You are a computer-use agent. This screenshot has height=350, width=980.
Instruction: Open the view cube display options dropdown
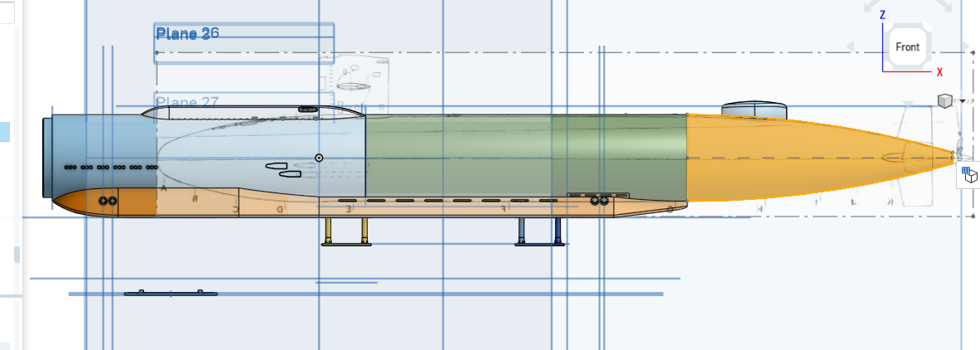click(962, 101)
